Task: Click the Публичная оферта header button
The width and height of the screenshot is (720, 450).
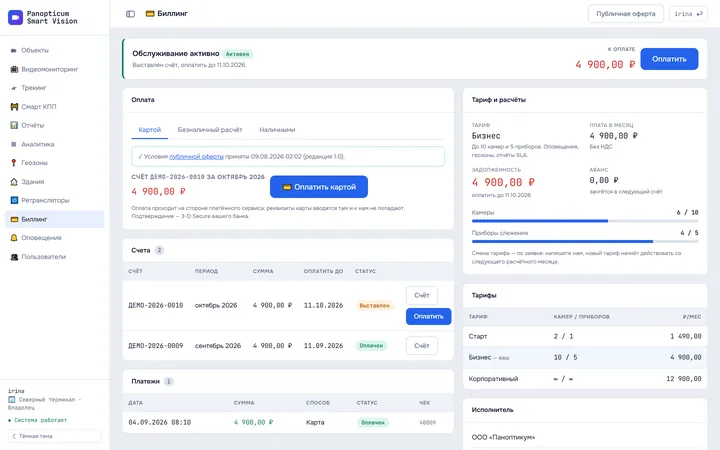Action: (x=625, y=14)
